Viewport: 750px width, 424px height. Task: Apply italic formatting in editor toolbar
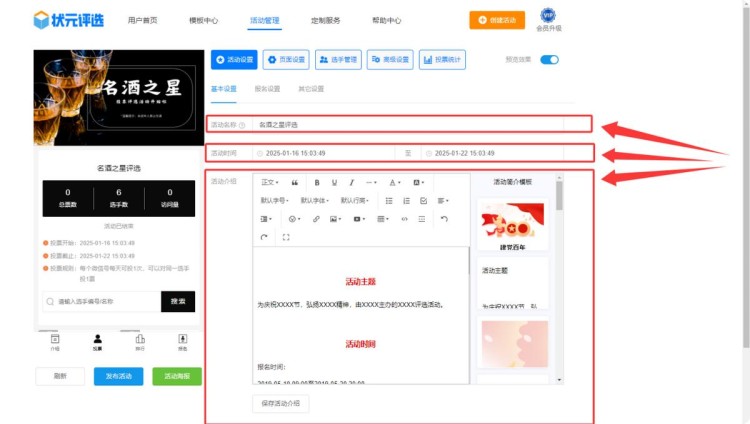coord(351,183)
